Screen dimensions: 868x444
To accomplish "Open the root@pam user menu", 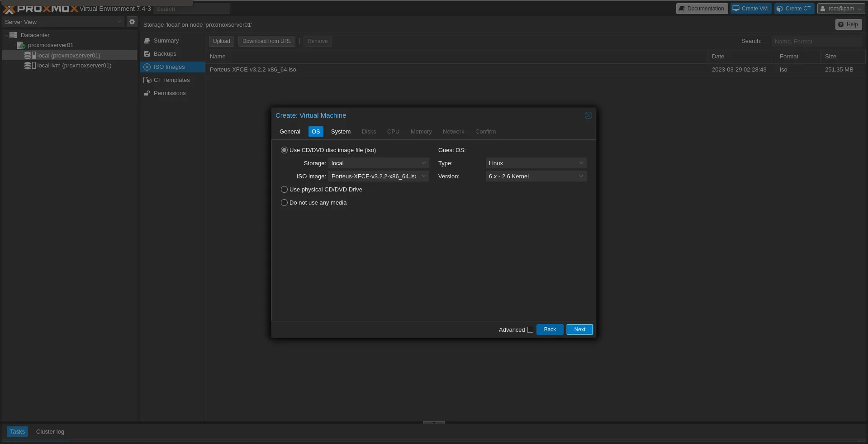I will (841, 9).
